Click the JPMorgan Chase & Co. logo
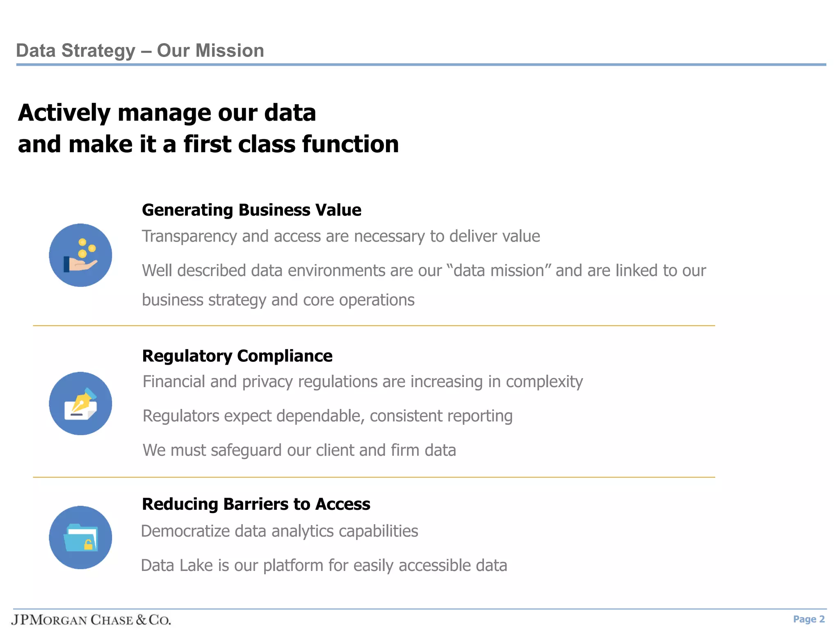840x630 pixels. click(x=91, y=619)
